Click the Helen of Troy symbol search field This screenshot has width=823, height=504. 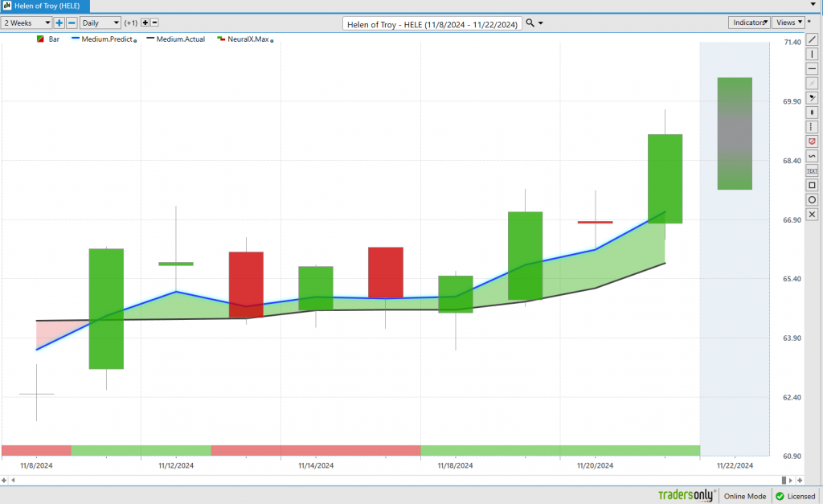point(432,24)
